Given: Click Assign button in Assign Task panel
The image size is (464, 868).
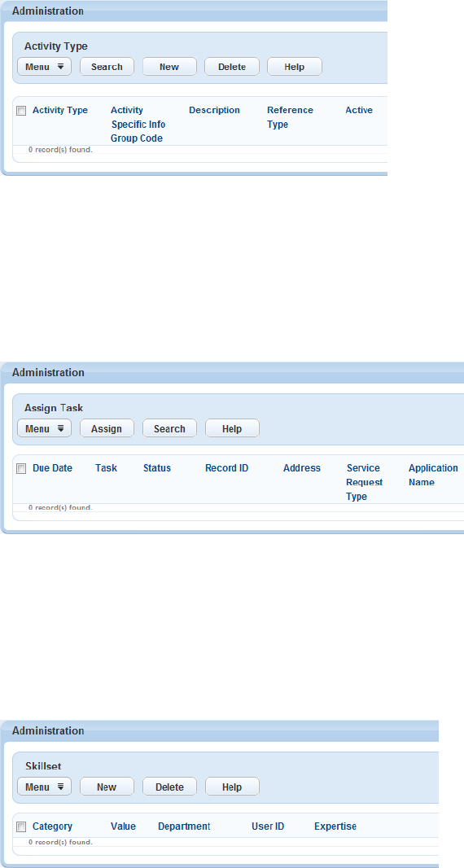Looking at the screenshot, I should tap(107, 428).
